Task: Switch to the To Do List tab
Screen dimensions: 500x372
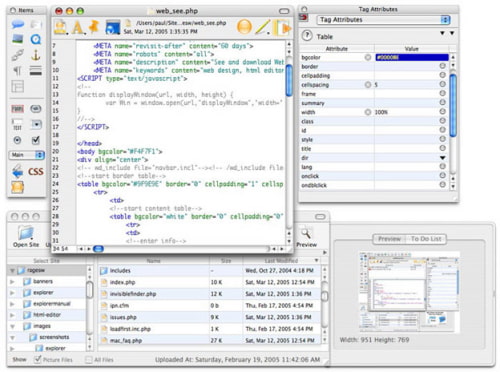Action: (426, 239)
